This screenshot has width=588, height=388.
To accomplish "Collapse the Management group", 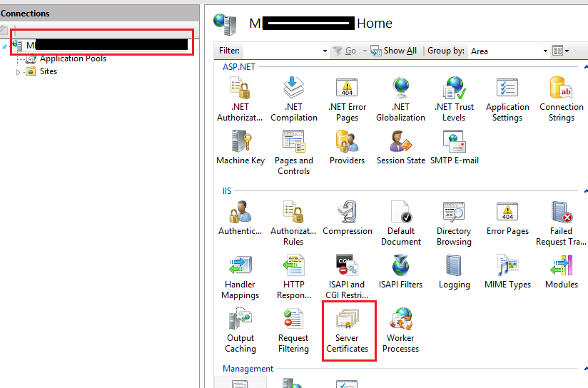I will tap(586, 369).
